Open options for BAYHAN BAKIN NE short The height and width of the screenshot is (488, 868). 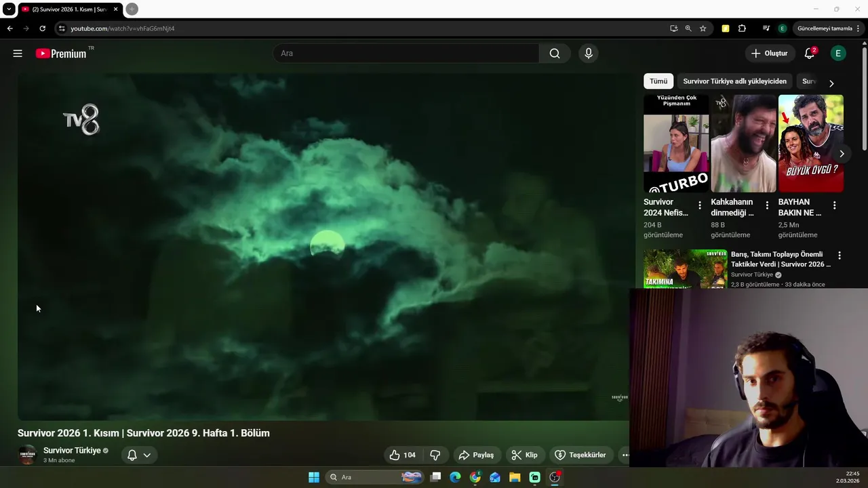tap(834, 205)
